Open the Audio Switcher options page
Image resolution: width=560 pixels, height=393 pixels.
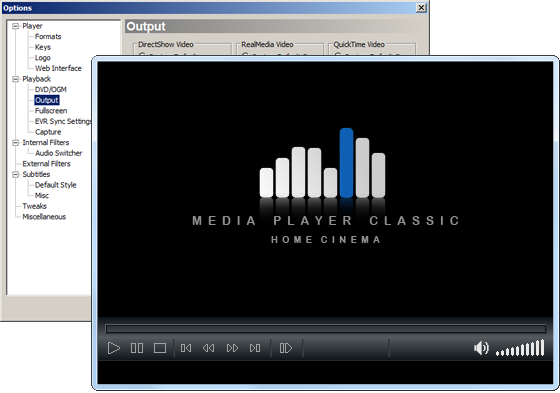[59, 153]
